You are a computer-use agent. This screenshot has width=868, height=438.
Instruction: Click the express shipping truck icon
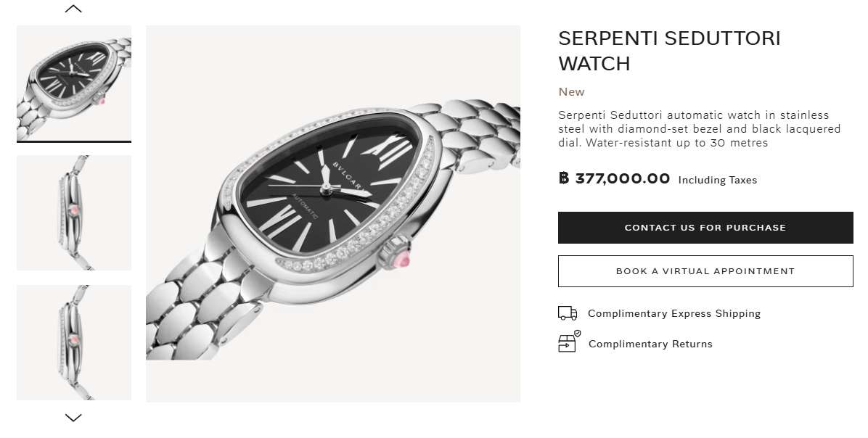pos(568,313)
